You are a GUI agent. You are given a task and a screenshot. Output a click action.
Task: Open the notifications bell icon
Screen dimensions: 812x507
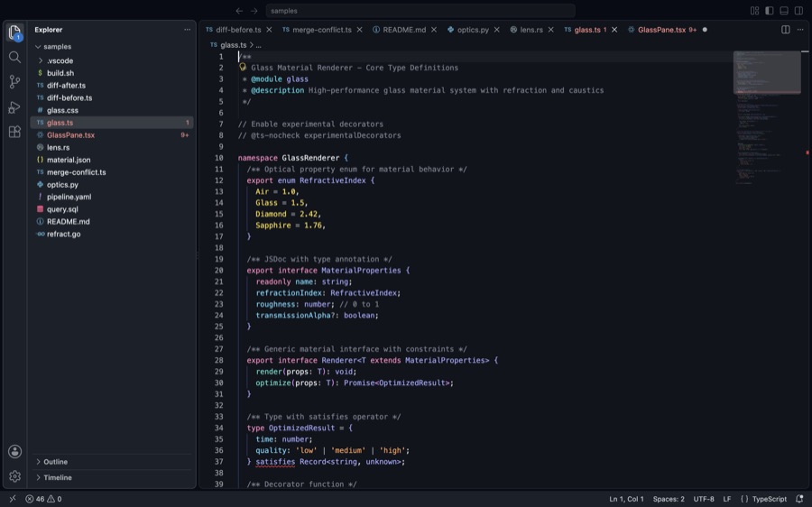click(799, 499)
